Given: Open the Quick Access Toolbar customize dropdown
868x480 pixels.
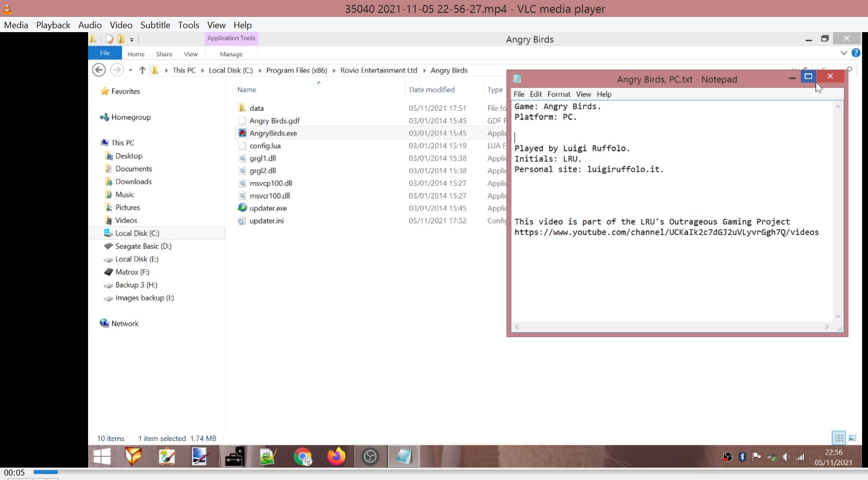Looking at the screenshot, I should coord(132,40).
